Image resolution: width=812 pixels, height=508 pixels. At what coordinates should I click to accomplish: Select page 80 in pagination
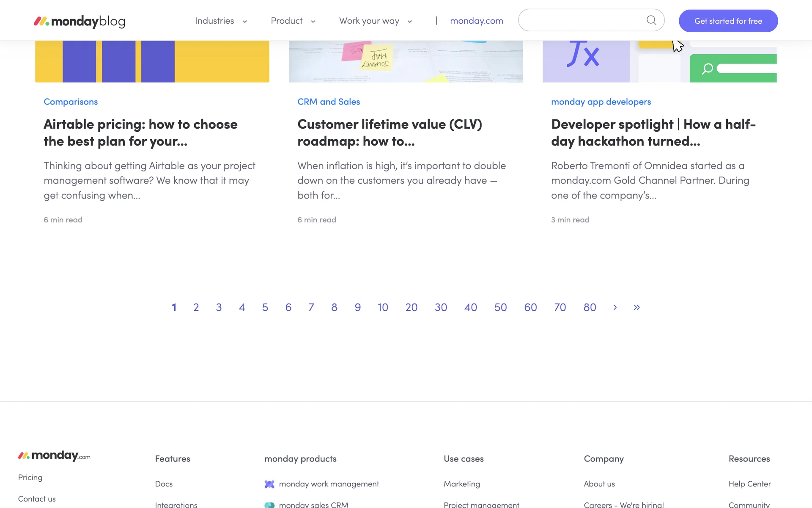tap(590, 307)
